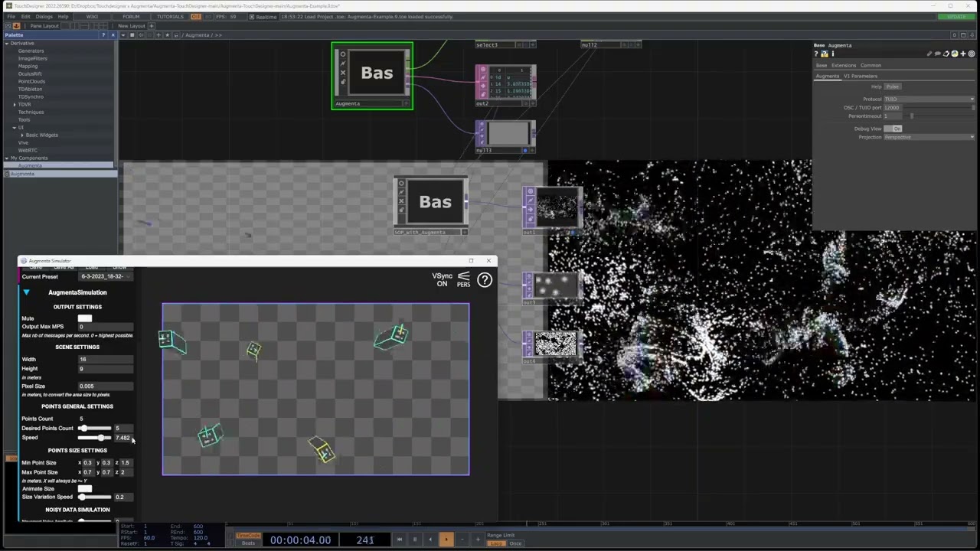The height and width of the screenshot is (551, 980).
Task: Collapse the Derivative palette folder
Action: pos(6,44)
